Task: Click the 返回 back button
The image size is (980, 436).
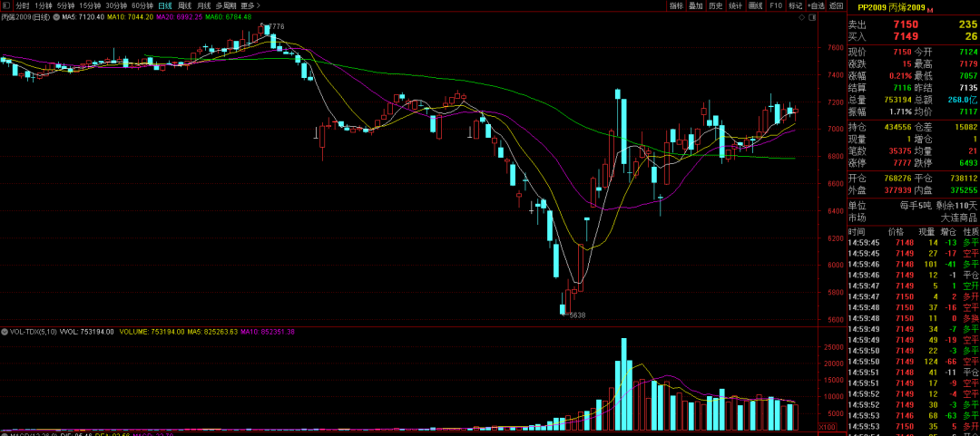Action: point(837,5)
